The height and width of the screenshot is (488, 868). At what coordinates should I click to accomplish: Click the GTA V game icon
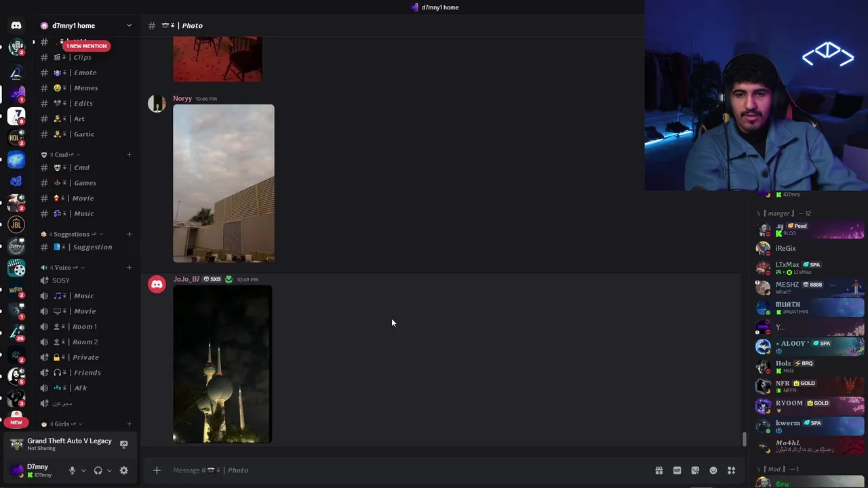pos(16,445)
